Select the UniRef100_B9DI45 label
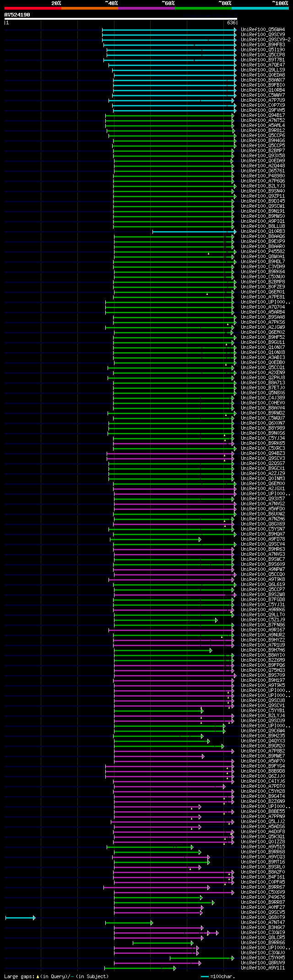The height and width of the screenshot is (980, 293). click(x=263, y=201)
